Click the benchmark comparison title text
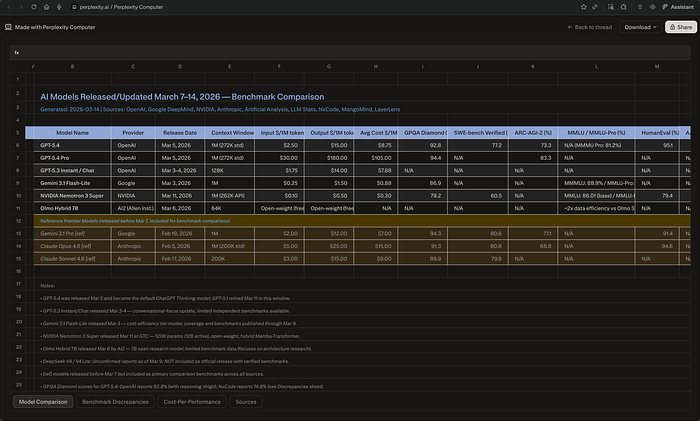 (182, 97)
